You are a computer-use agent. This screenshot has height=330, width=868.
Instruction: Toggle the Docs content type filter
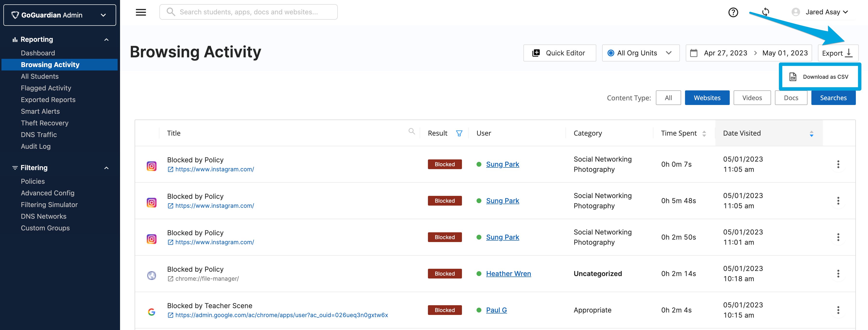pos(791,98)
